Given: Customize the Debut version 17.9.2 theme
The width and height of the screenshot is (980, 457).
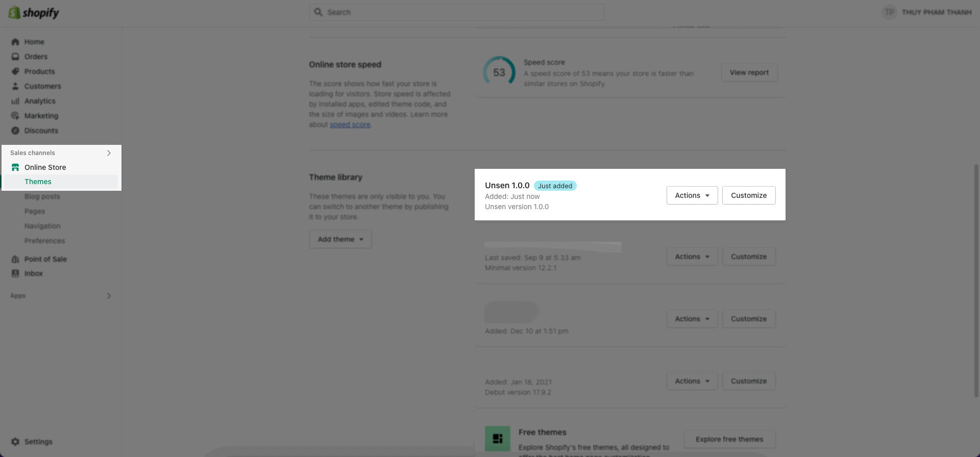Looking at the screenshot, I should [749, 381].
